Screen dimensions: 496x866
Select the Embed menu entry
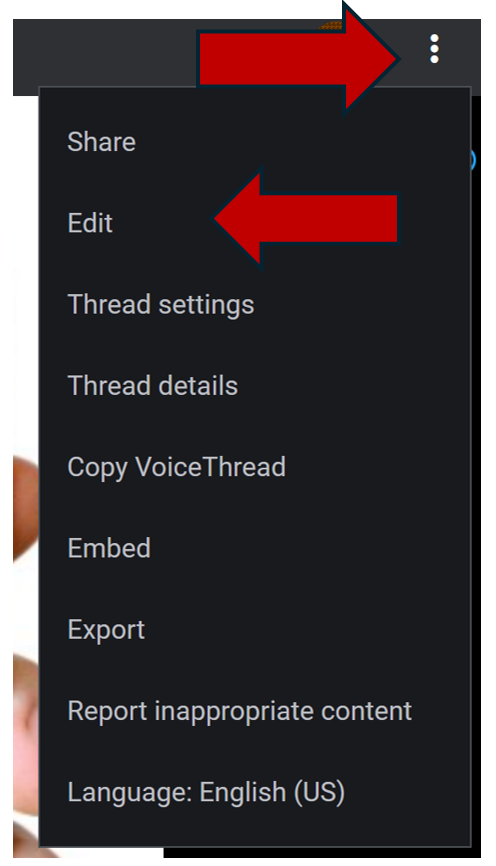click(x=255, y=548)
